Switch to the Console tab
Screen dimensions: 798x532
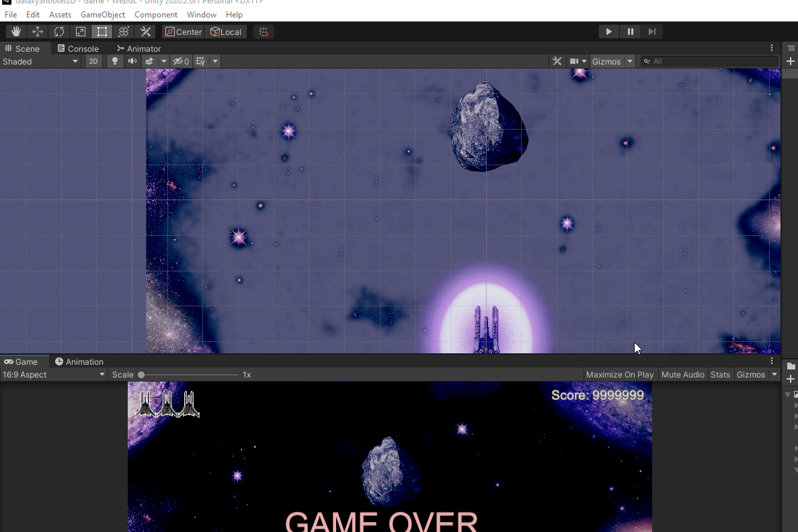tap(78, 48)
